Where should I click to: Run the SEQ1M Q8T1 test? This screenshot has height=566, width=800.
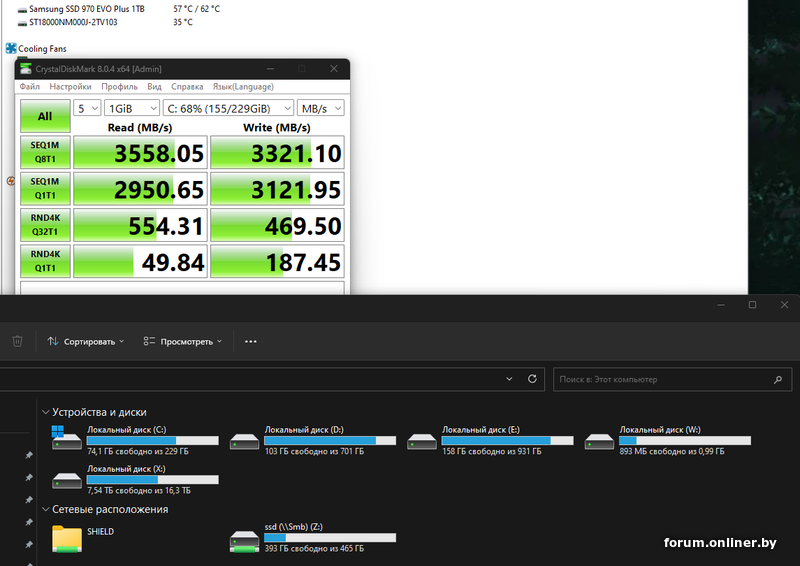point(45,152)
